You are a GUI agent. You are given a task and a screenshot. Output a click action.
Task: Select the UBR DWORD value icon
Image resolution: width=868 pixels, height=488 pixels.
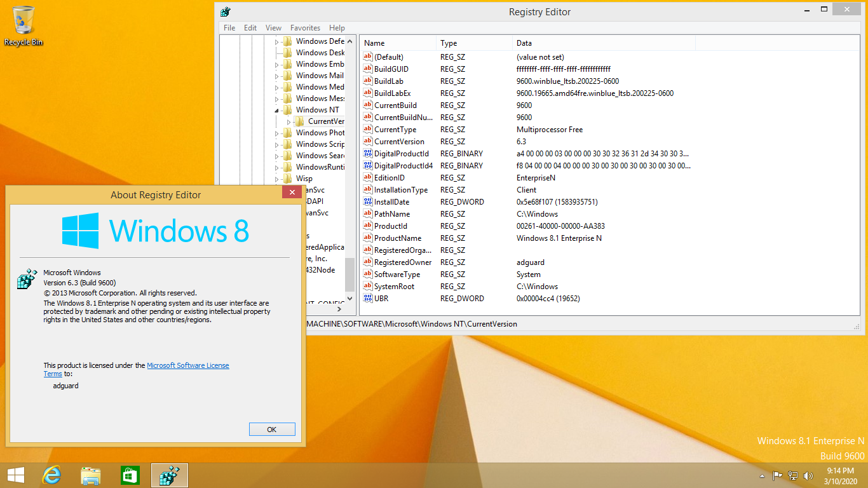pos(367,298)
